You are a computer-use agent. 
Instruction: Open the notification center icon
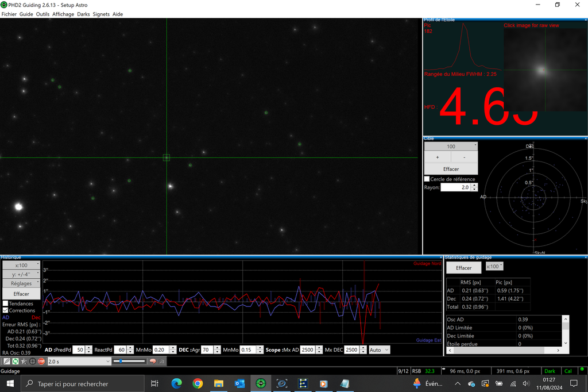[574, 383]
